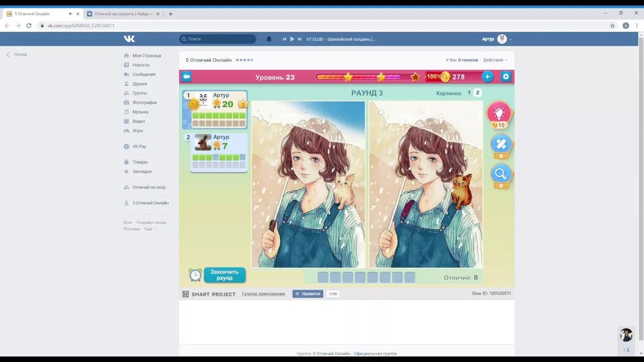This screenshot has width=644, height=362.
Task: Add coins with the plus button
Action: click(x=487, y=76)
